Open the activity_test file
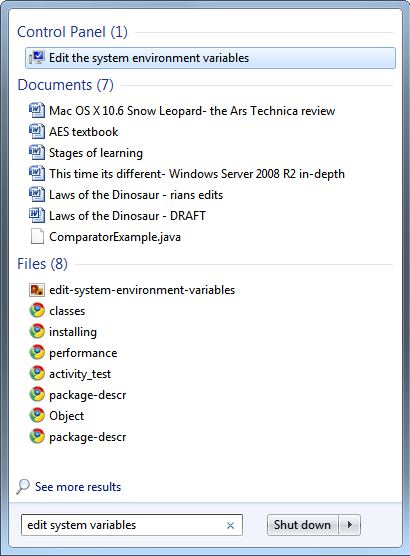Image resolution: width=410 pixels, height=556 pixels. click(x=80, y=374)
